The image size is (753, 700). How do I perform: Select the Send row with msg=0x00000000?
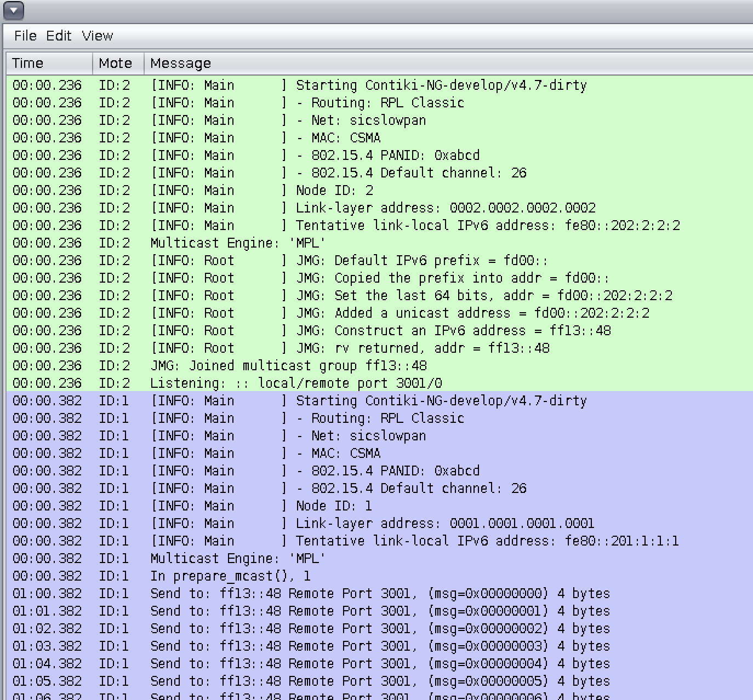[x=380, y=593]
